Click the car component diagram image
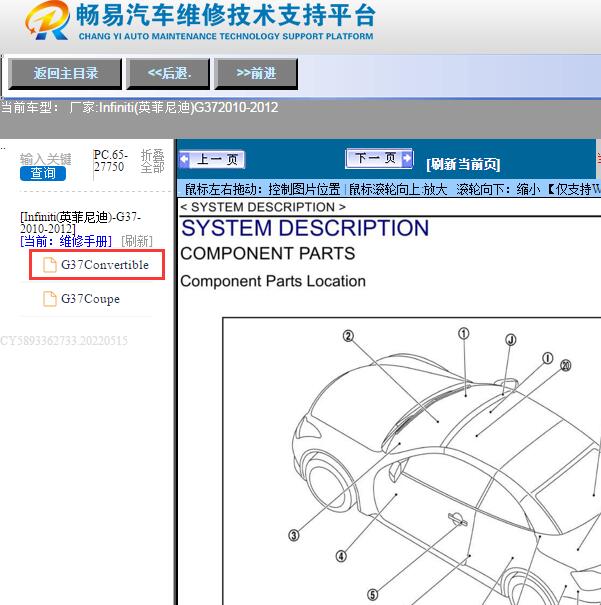Image resolution: width=601 pixels, height=605 pixels. click(412, 461)
